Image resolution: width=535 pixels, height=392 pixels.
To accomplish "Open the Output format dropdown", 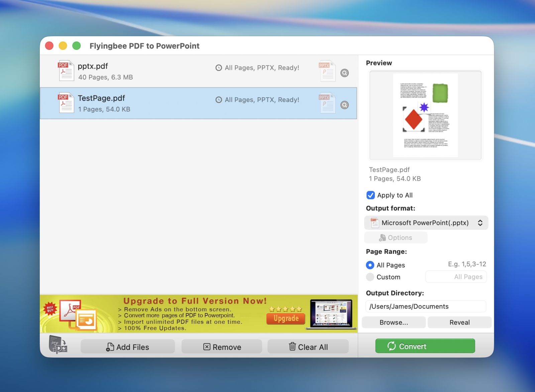I will tap(426, 223).
